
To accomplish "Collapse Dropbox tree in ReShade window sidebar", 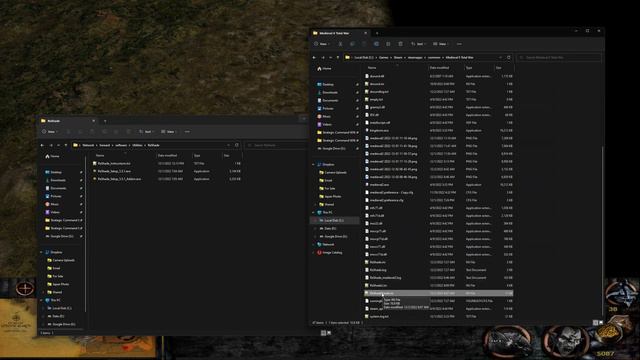I will click(x=42, y=252).
